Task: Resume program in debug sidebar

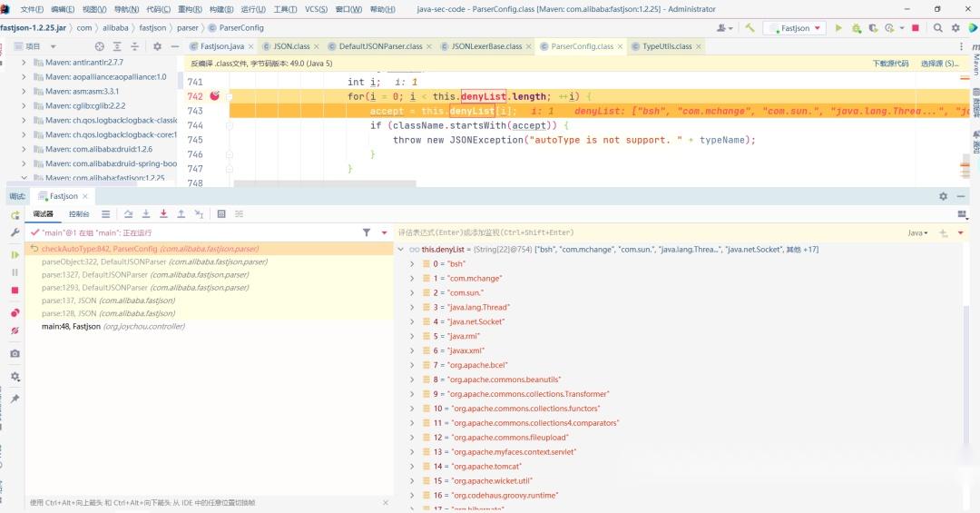Action: click(x=15, y=255)
